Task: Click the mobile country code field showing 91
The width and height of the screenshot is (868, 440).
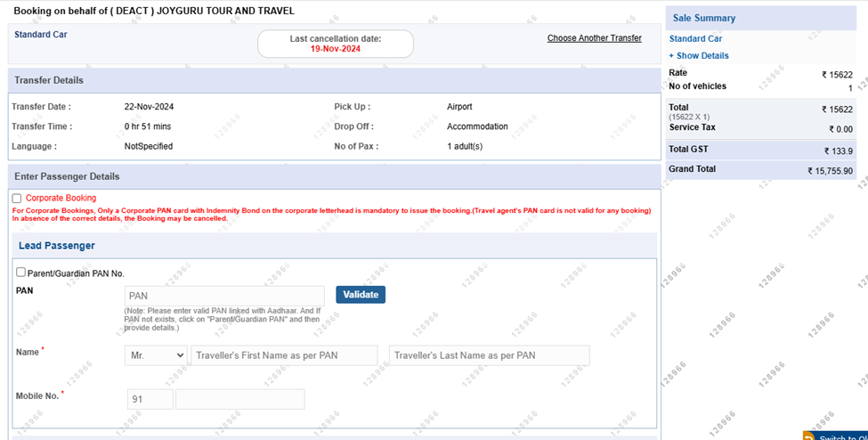Action: tap(149, 399)
